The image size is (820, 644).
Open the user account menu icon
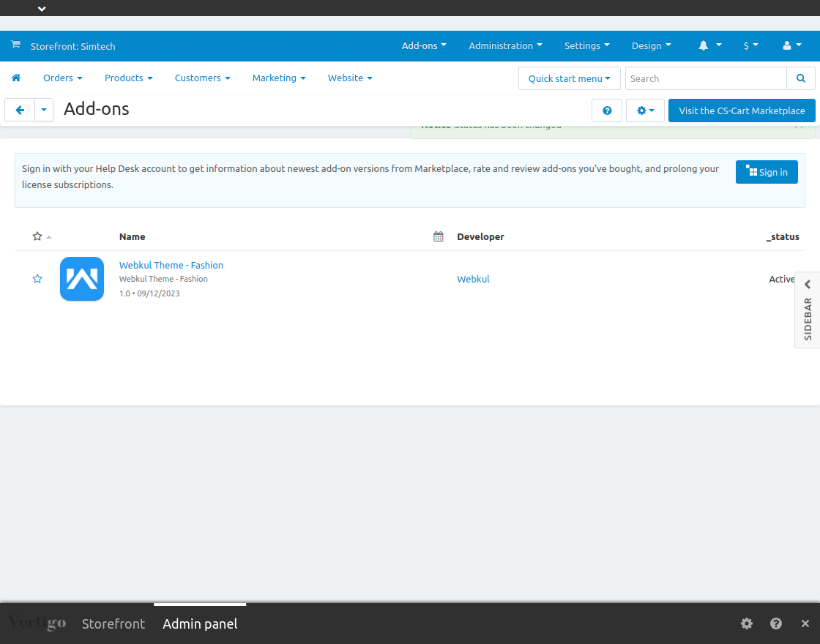(x=787, y=45)
